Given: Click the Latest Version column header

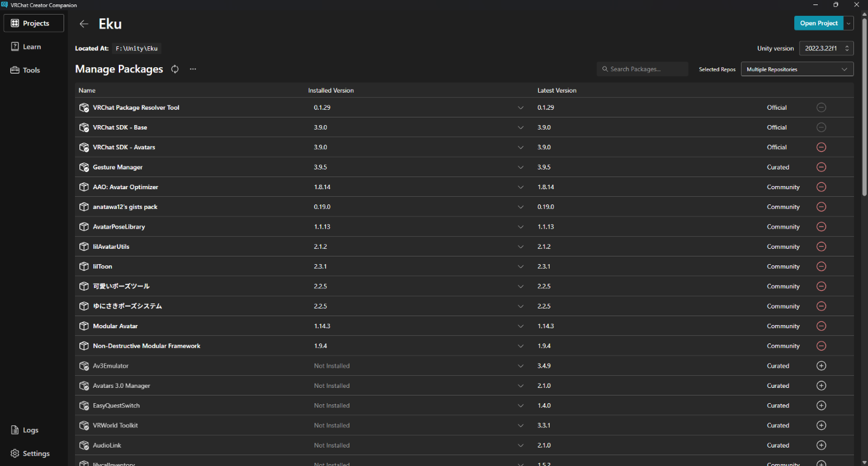Looking at the screenshot, I should click(x=557, y=90).
